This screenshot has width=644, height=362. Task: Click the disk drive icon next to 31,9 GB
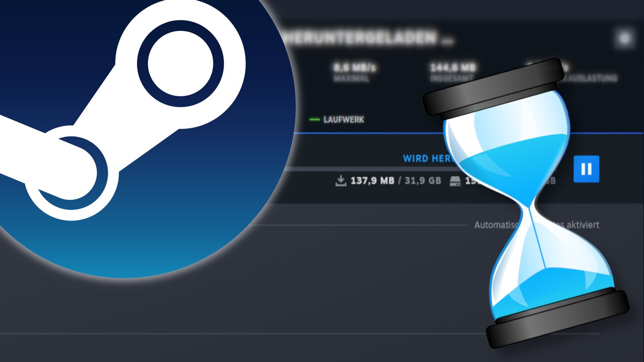(x=455, y=181)
